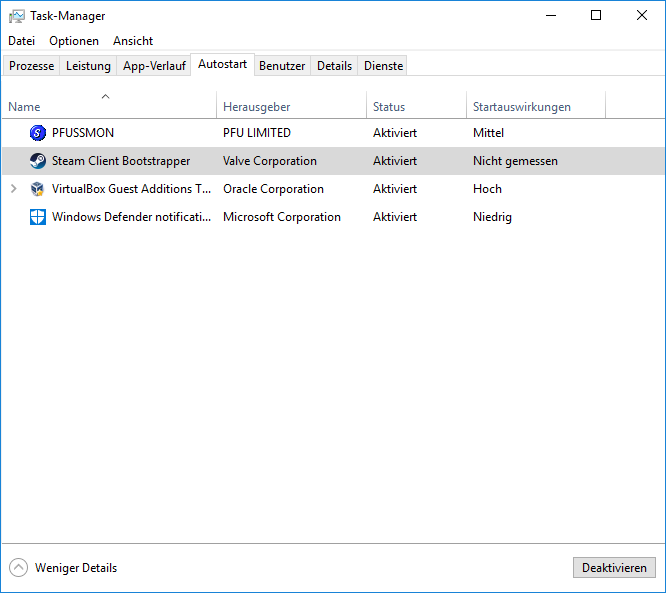
Task: Sort by the Status column header
Action: (x=416, y=104)
